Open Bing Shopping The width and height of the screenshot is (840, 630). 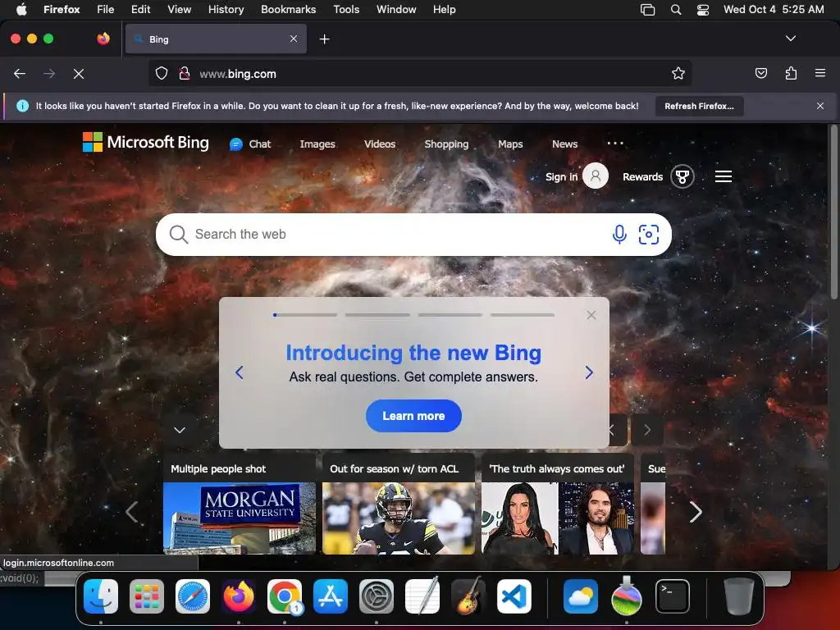tap(446, 144)
